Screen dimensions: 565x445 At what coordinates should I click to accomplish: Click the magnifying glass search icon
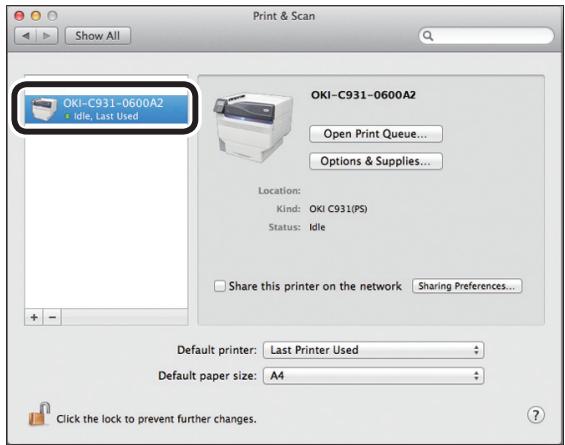coord(428,36)
